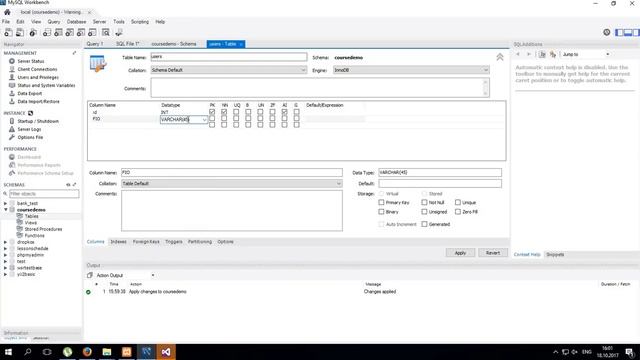The image size is (640, 360).
Task: Click the preferences gear icon top right
Action: [607, 32]
